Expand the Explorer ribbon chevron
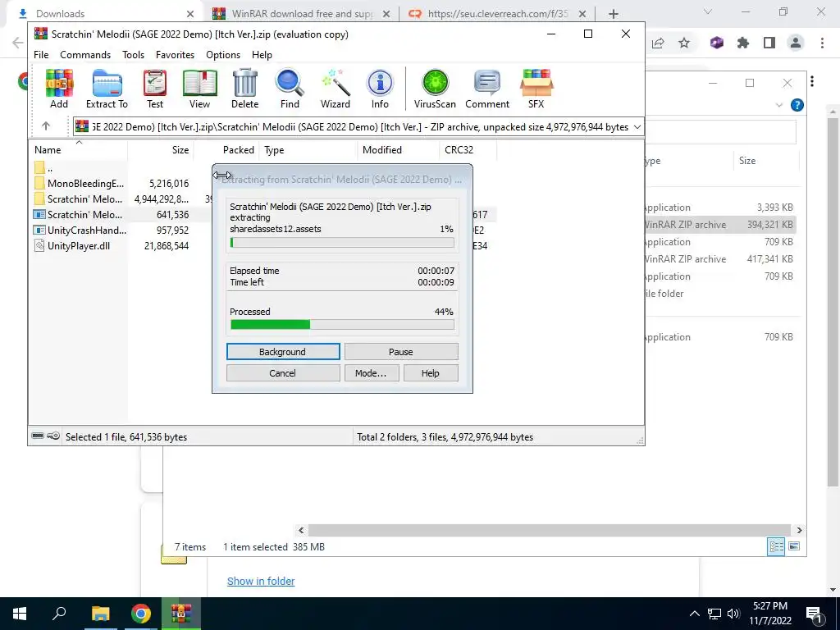Viewport: 840px width, 630px height. 779,105
